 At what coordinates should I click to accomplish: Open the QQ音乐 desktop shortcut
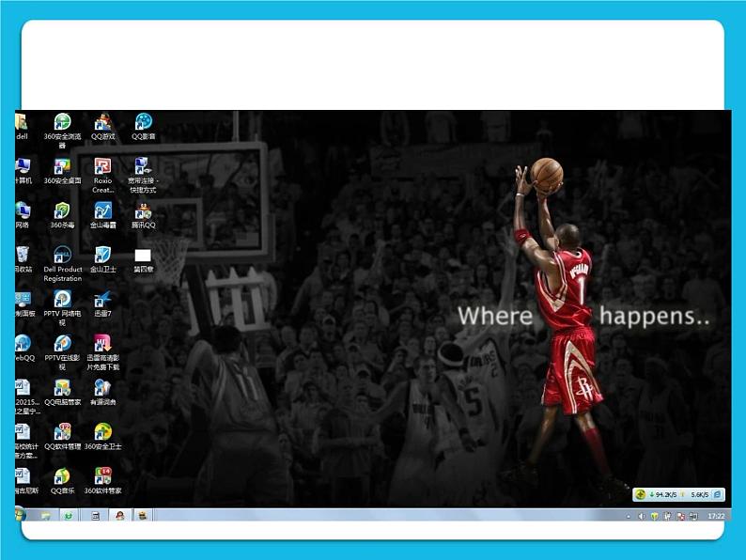[x=62, y=476]
